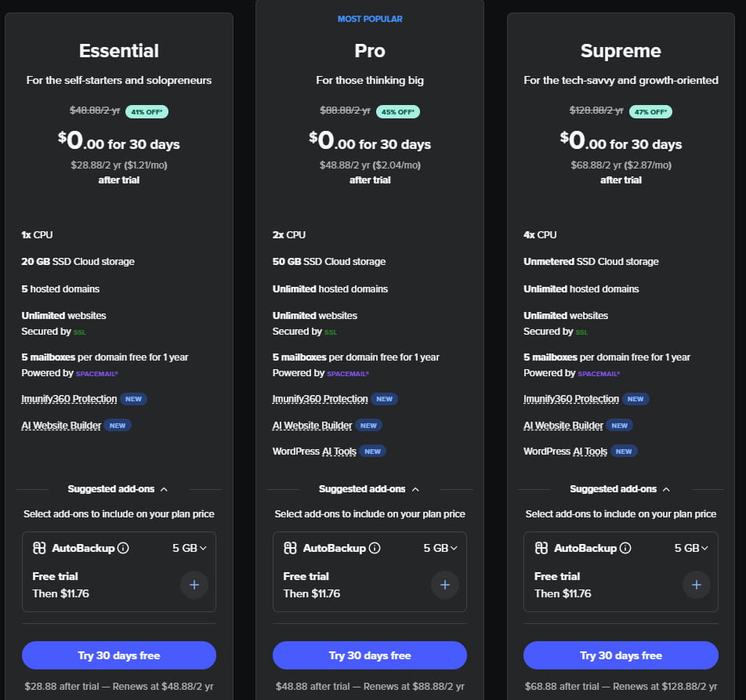Open AutoBackup info icon in Essential plan
The width and height of the screenshot is (746, 700).
coord(123,548)
